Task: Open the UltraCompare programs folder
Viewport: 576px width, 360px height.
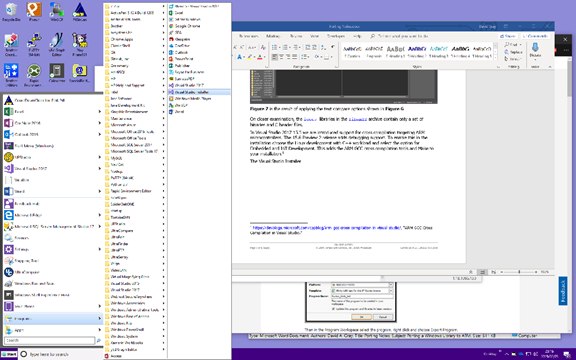Action: click(135, 231)
